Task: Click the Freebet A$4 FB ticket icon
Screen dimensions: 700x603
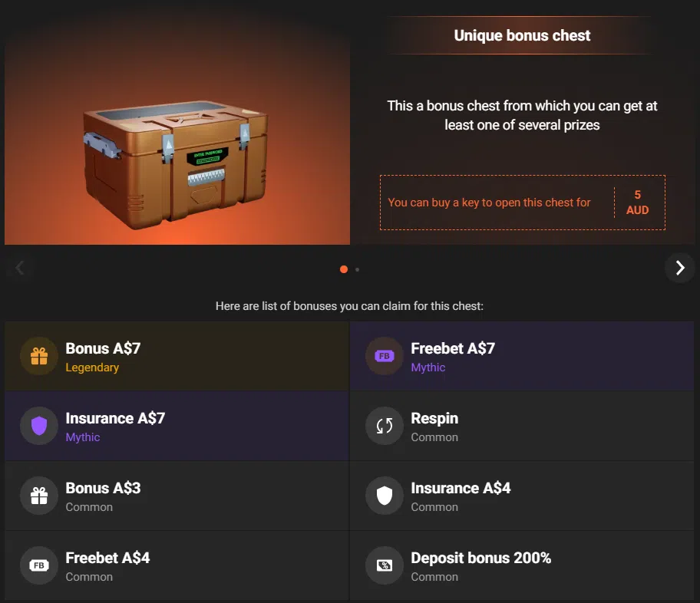Action: (x=39, y=565)
